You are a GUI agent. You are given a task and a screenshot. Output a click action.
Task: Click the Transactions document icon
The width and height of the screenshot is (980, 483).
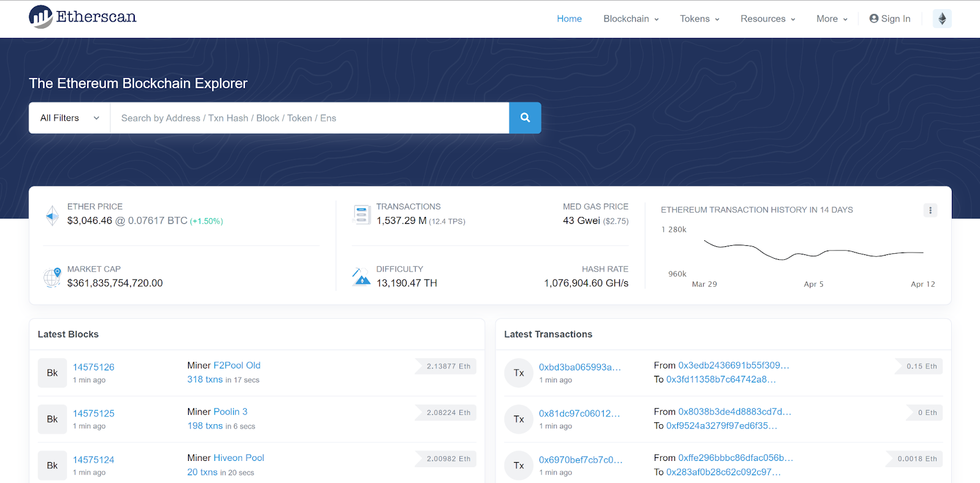pyautogui.click(x=361, y=215)
